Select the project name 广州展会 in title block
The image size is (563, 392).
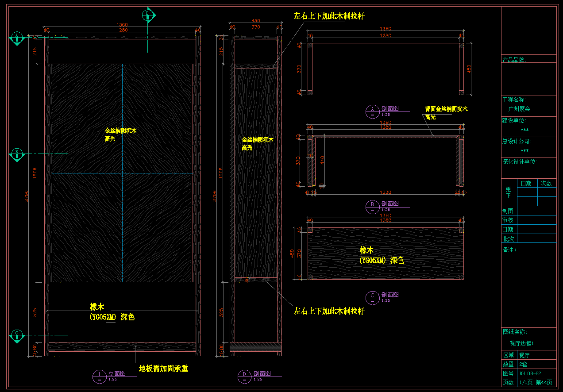pyautogui.click(x=519, y=109)
